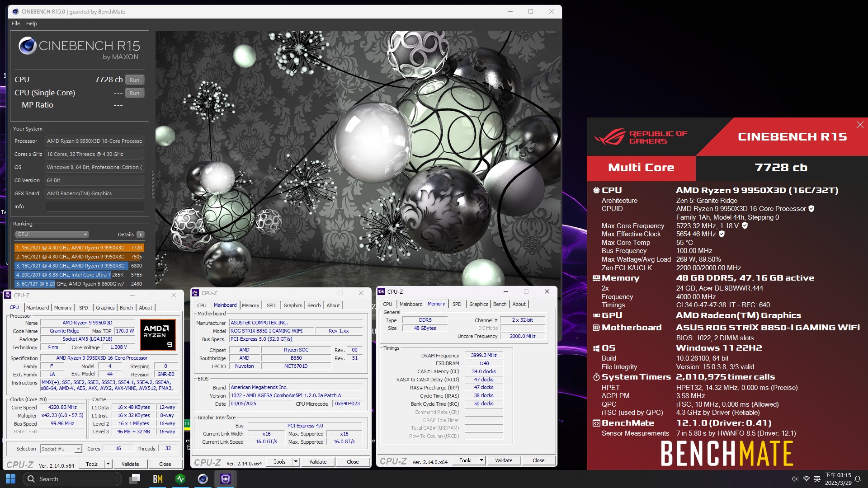The image size is (868, 488).
Task: Click Validate in the Mainboard window
Action: (x=318, y=462)
